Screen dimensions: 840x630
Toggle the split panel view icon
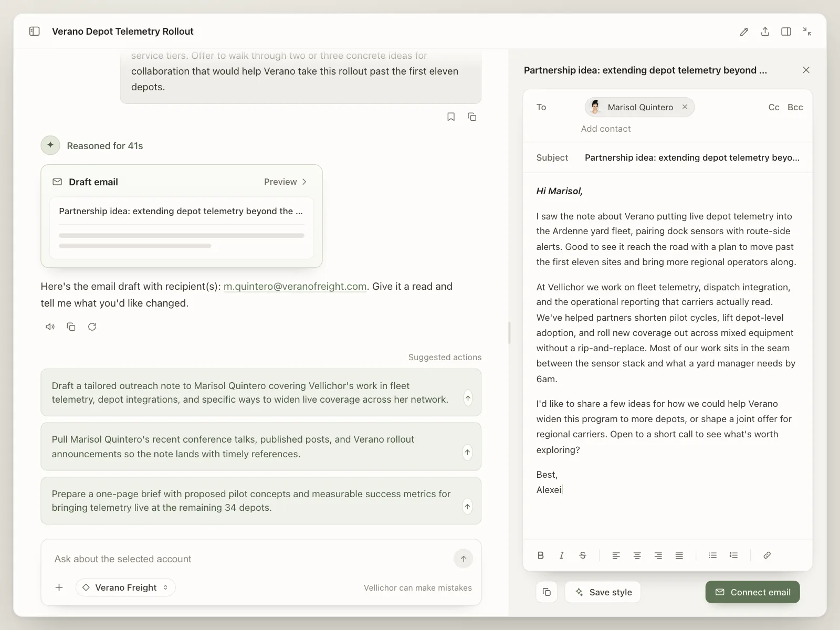tap(786, 31)
